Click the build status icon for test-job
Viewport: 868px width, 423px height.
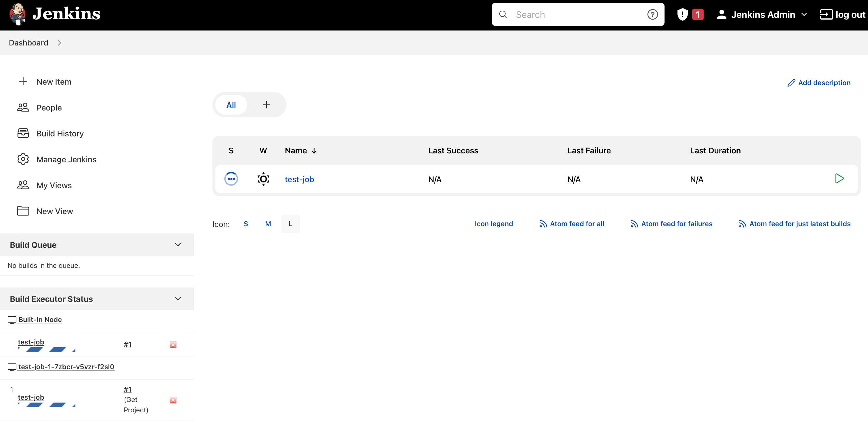click(231, 178)
